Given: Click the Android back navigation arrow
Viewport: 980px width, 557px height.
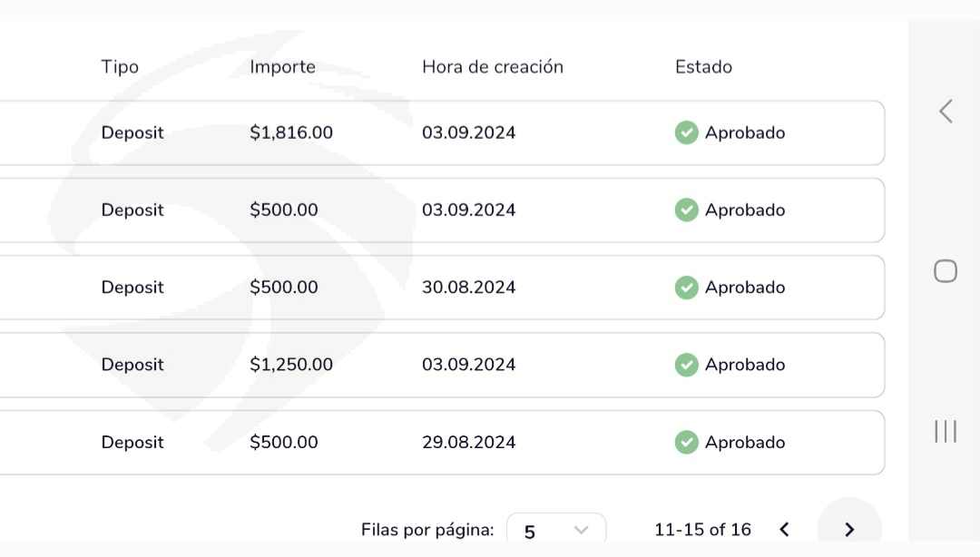Looking at the screenshot, I should [x=946, y=112].
